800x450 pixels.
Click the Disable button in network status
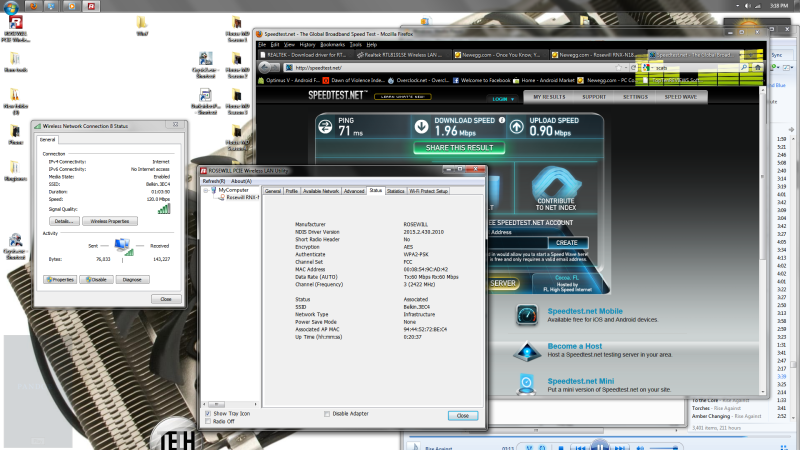click(x=96, y=280)
